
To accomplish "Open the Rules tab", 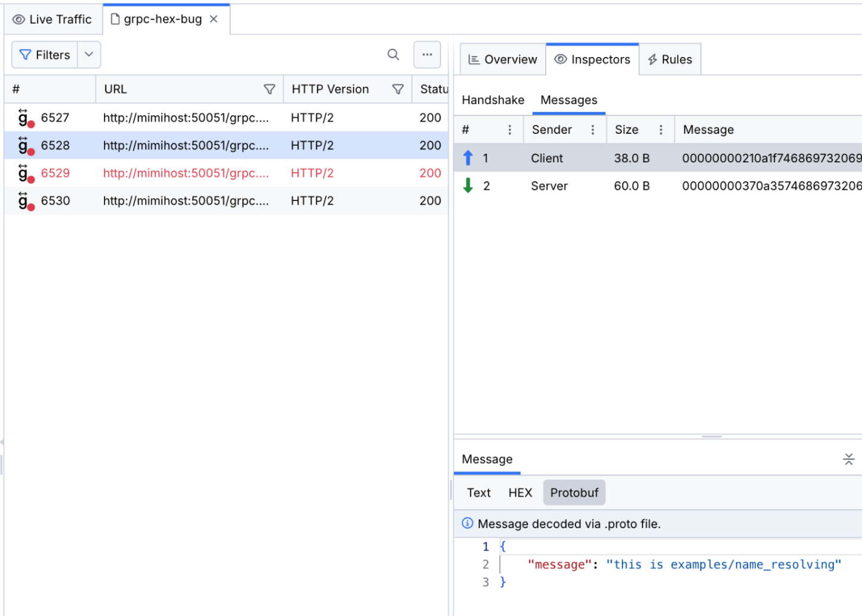I will coord(670,59).
